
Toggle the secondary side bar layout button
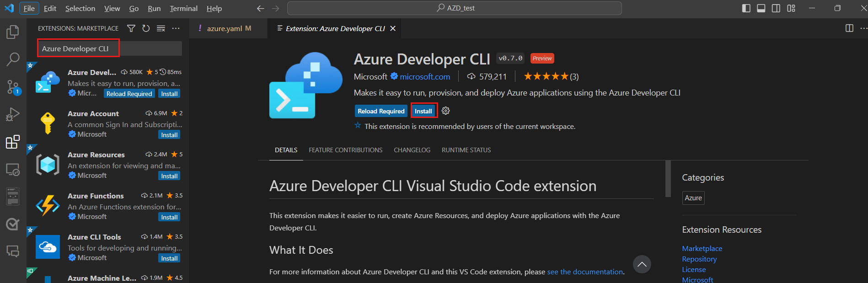click(x=776, y=8)
